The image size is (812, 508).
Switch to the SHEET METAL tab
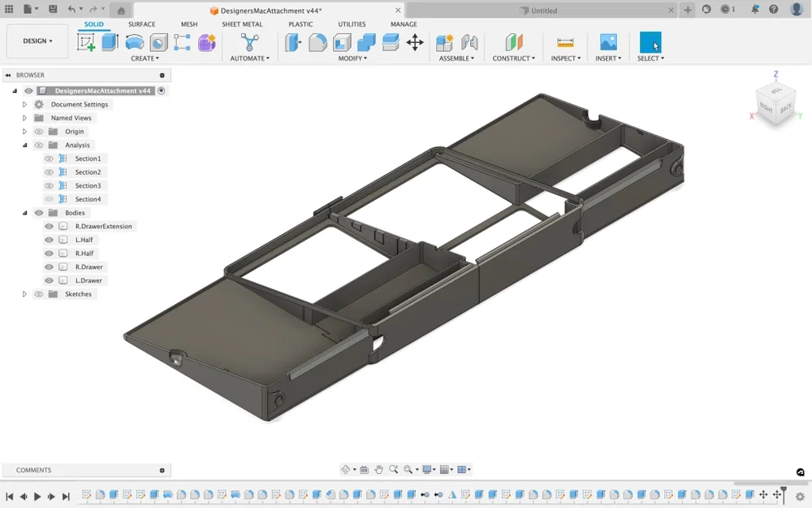(x=242, y=24)
